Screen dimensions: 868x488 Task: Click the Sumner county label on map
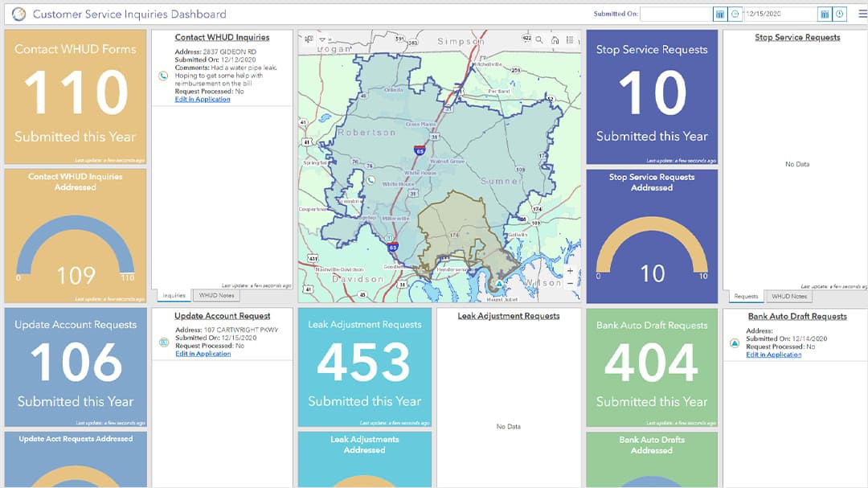[501, 181]
